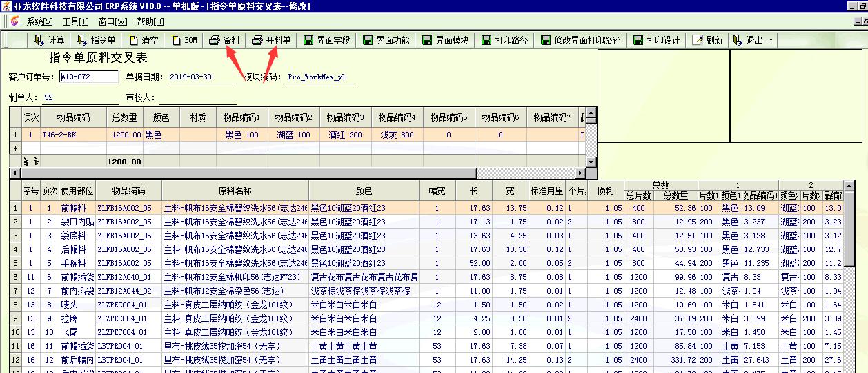Click upper grid scrollbar down arrow
The height and width of the screenshot is (373, 868).
[x=591, y=161]
